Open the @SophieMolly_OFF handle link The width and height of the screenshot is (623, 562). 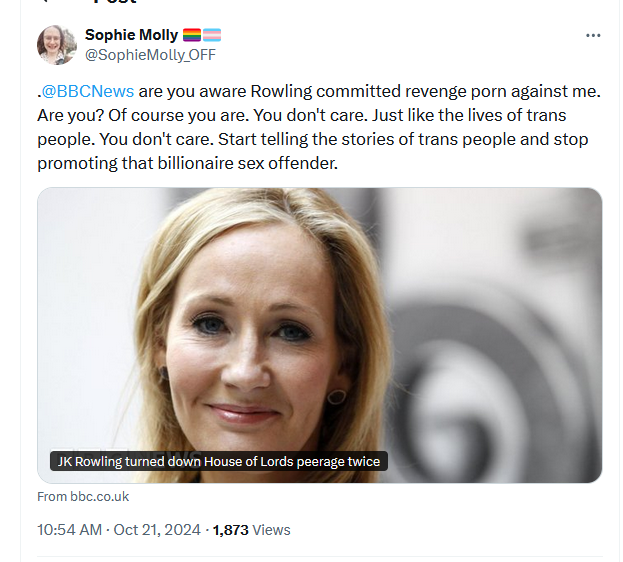[150, 55]
